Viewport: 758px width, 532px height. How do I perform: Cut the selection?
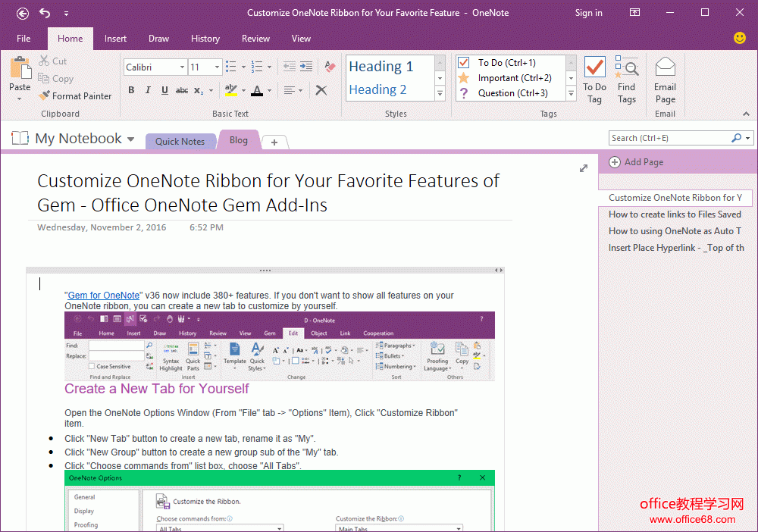pyautogui.click(x=53, y=61)
